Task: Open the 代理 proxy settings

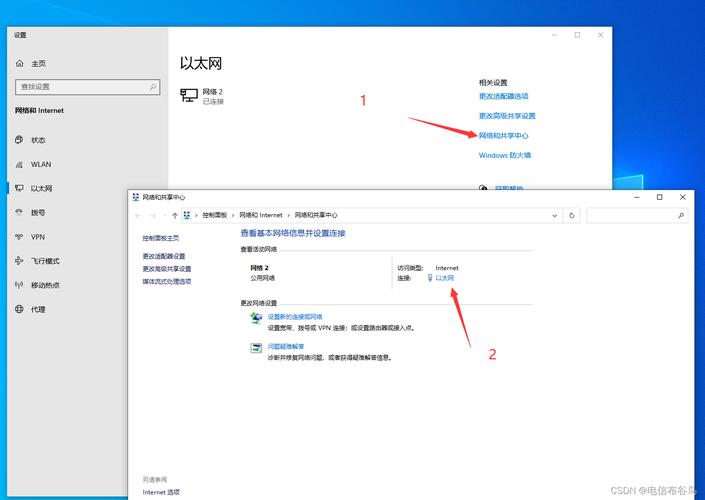Action: click(x=38, y=309)
